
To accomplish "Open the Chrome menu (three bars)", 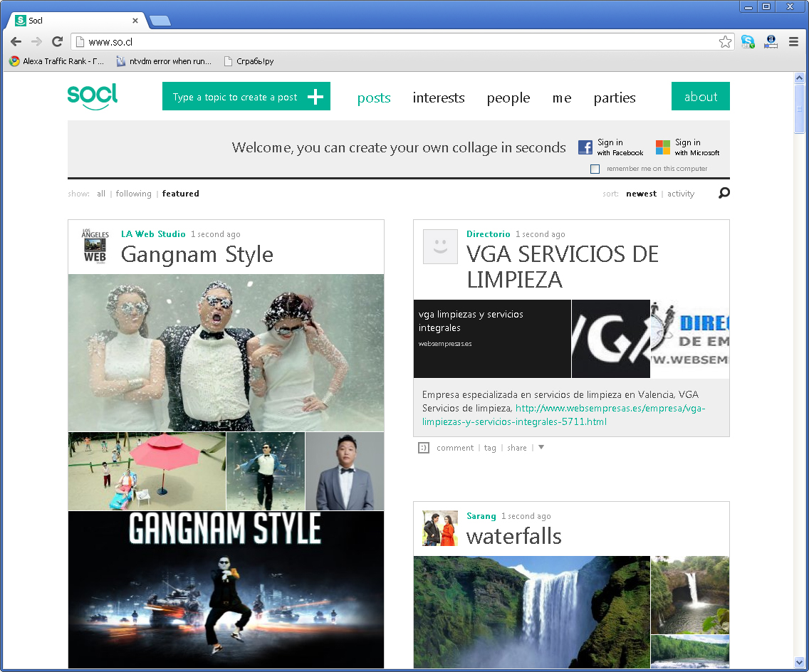I will (x=793, y=42).
